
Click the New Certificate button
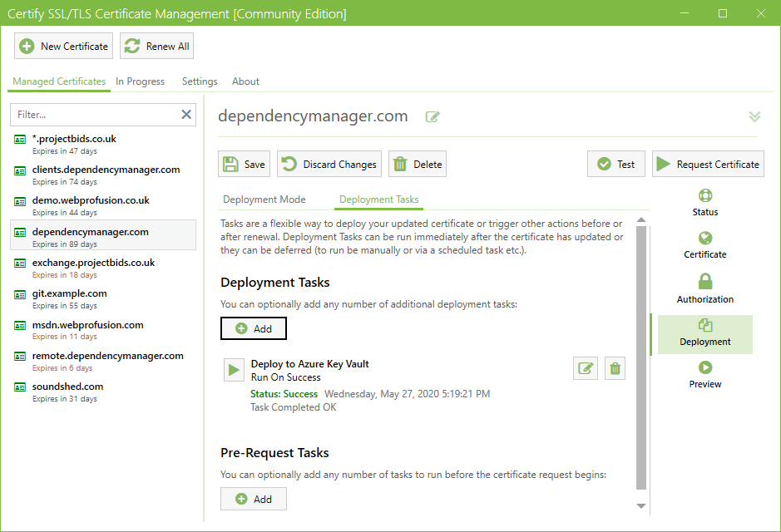[64, 47]
